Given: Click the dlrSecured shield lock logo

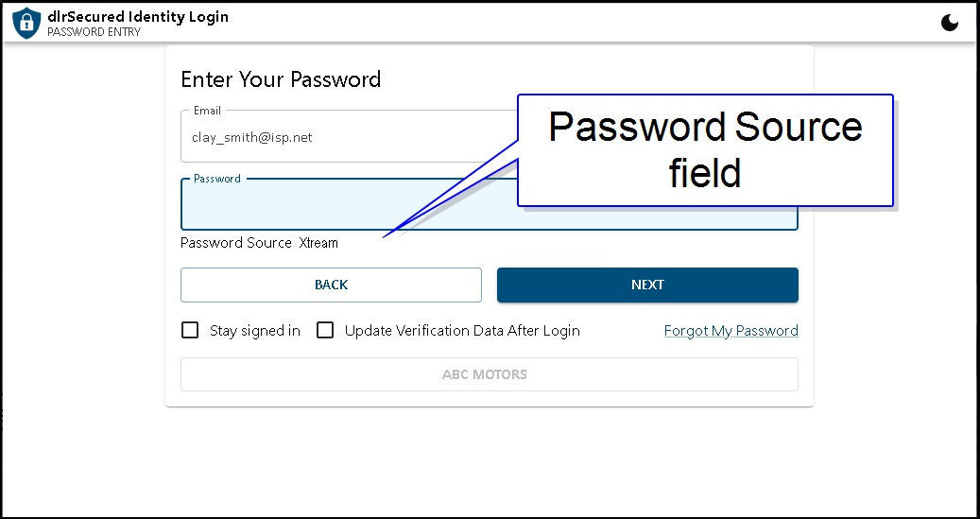Looking at the screenshot, I should point(26,23).
